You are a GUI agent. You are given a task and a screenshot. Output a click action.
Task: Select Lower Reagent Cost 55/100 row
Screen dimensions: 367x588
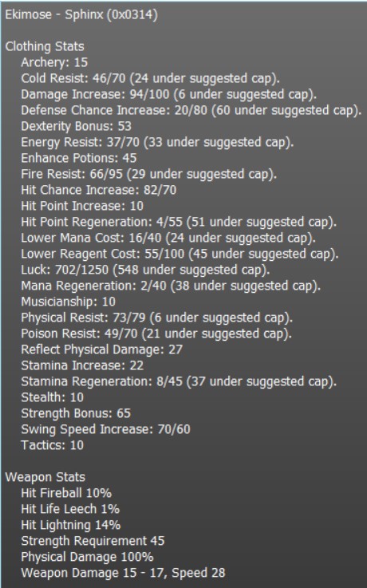(180, 254)
